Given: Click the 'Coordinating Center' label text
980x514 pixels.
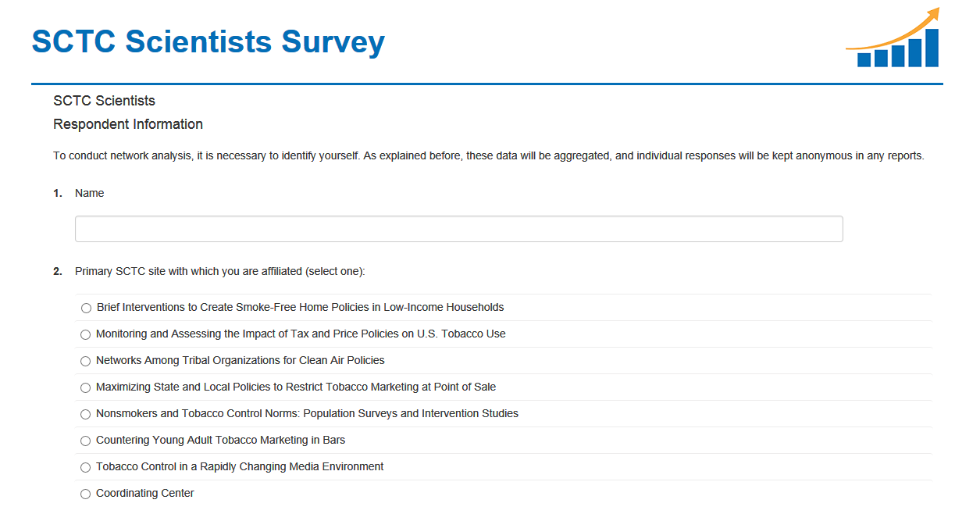Looking at the screenshot, I should (x=145, y=493).
